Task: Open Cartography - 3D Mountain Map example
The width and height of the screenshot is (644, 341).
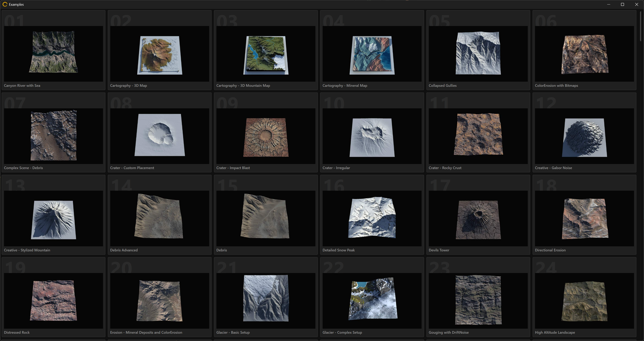Action: [x=266, y=50]
